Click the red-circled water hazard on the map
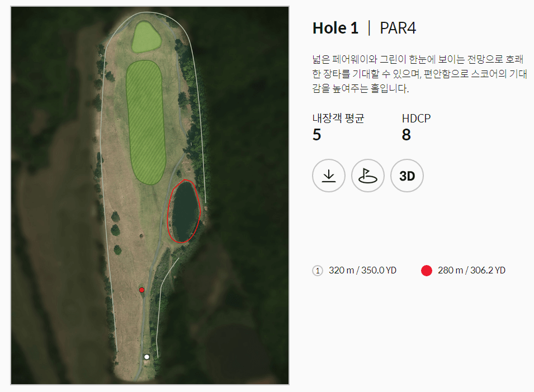Viewport: 534px width, 392px height. pos(185,210)
